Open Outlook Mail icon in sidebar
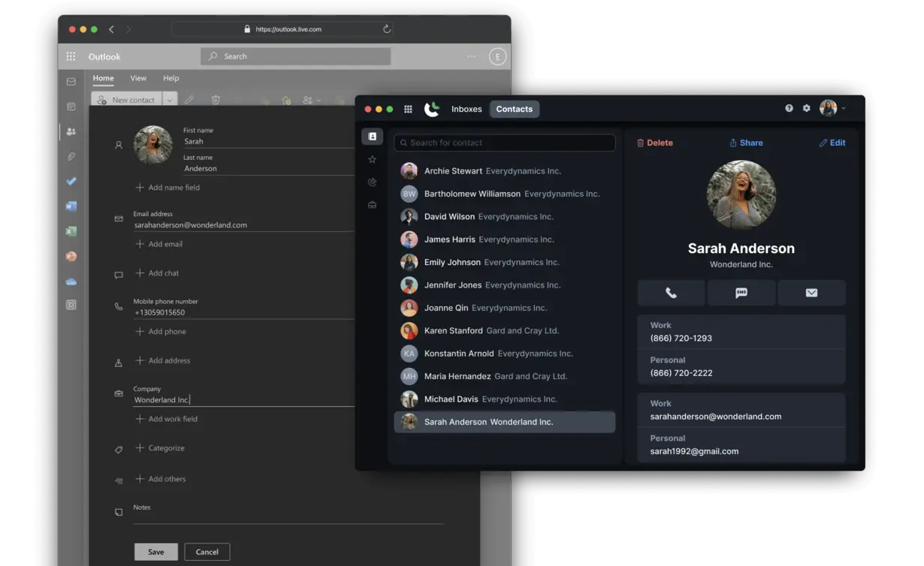Image resolution: width=924 pixels, height=566 pixels. [x=71, y=82]
